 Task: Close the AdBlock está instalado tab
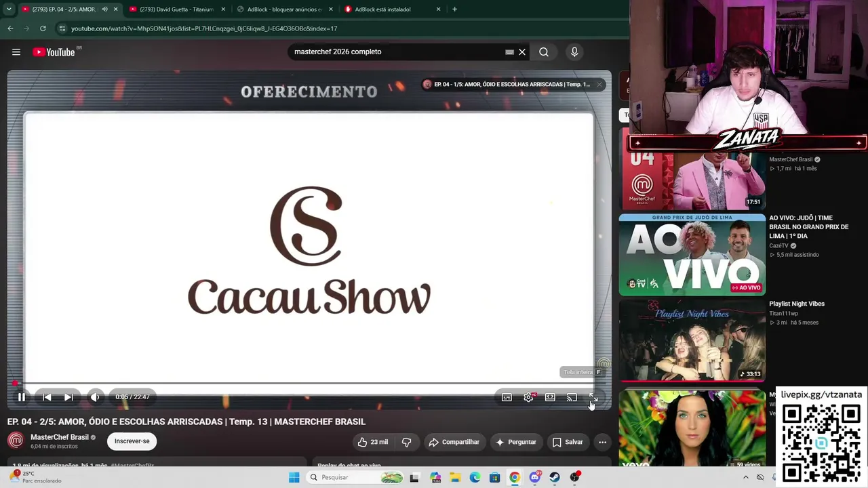click(x=439, y=9)
